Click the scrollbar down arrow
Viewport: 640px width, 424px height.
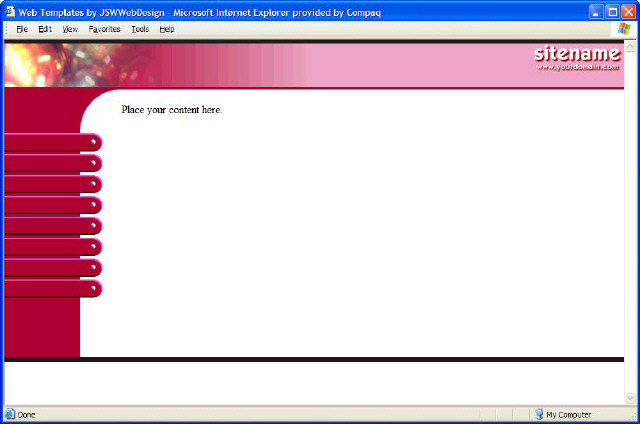(x=630, y=398)
